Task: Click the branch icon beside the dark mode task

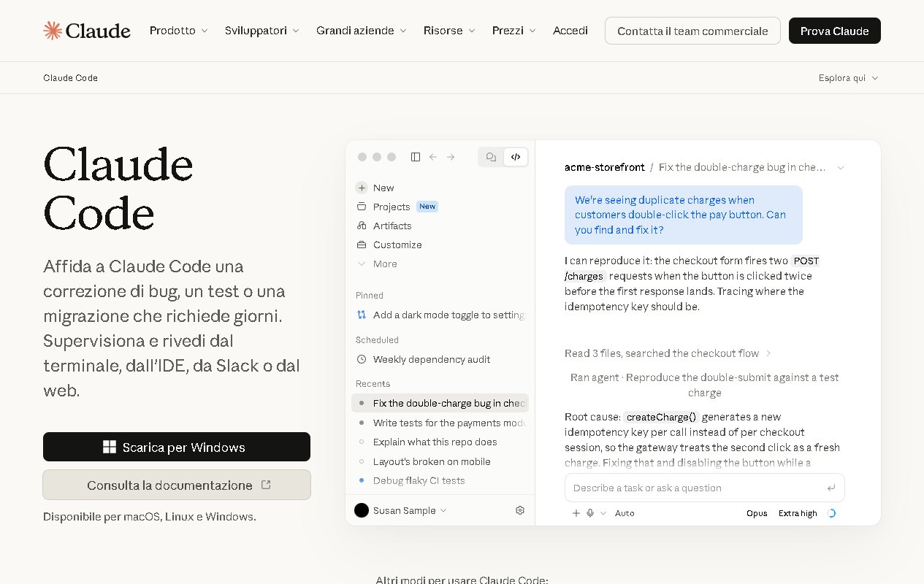Action: point(362,315)
